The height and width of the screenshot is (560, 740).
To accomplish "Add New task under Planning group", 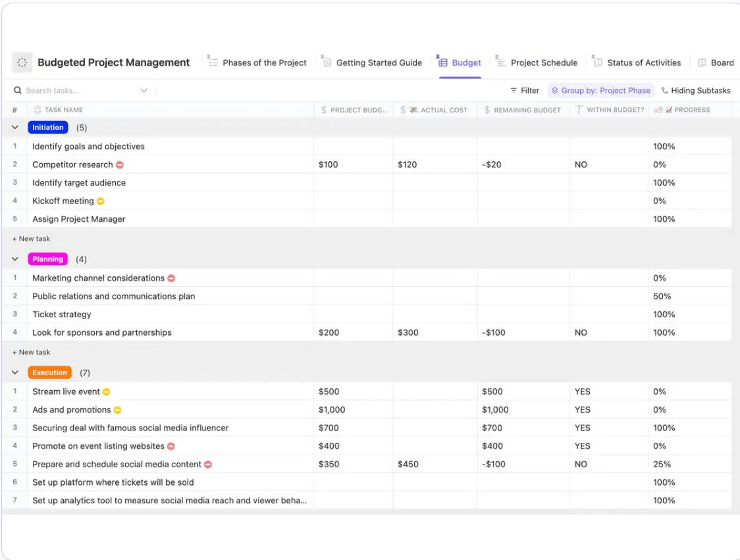I will point(31,353).
